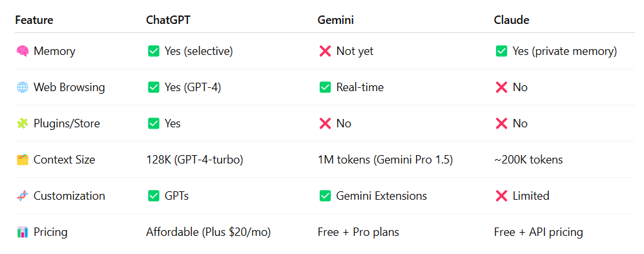Click the bar chart icon beside Pricing
Viewport: 644px width, 254px height.
pyautogui.click(x=22, y=232)
